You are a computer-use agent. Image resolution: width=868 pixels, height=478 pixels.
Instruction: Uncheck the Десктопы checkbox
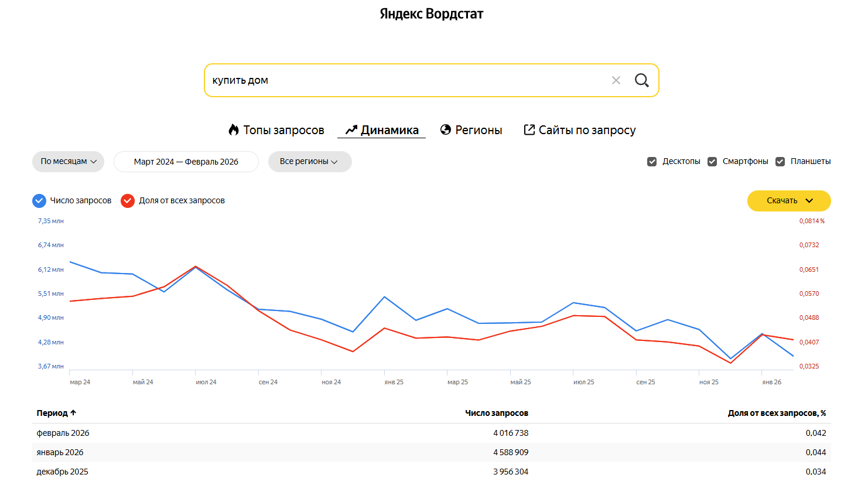pyautogui.click(x=652, y=162)
